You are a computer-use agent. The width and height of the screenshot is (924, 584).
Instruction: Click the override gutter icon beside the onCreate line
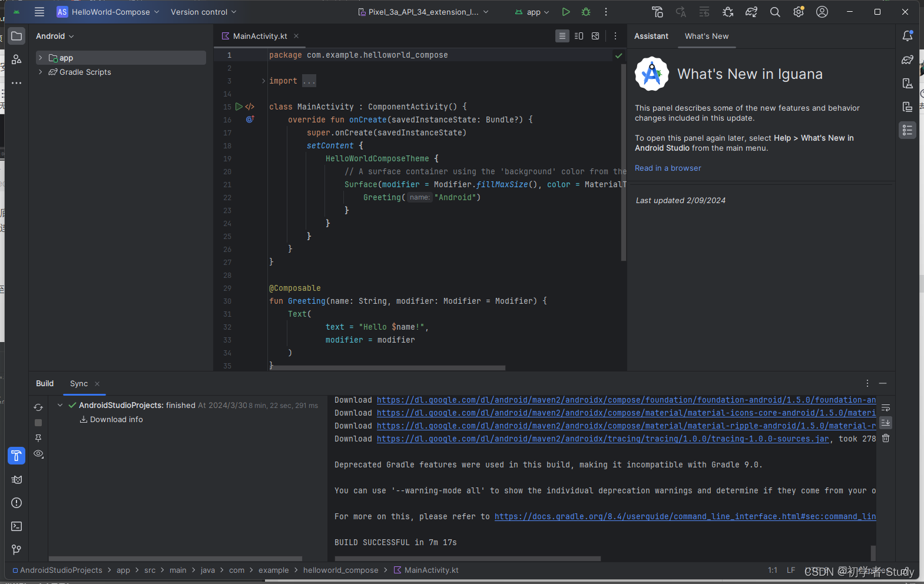pos(250,120)
